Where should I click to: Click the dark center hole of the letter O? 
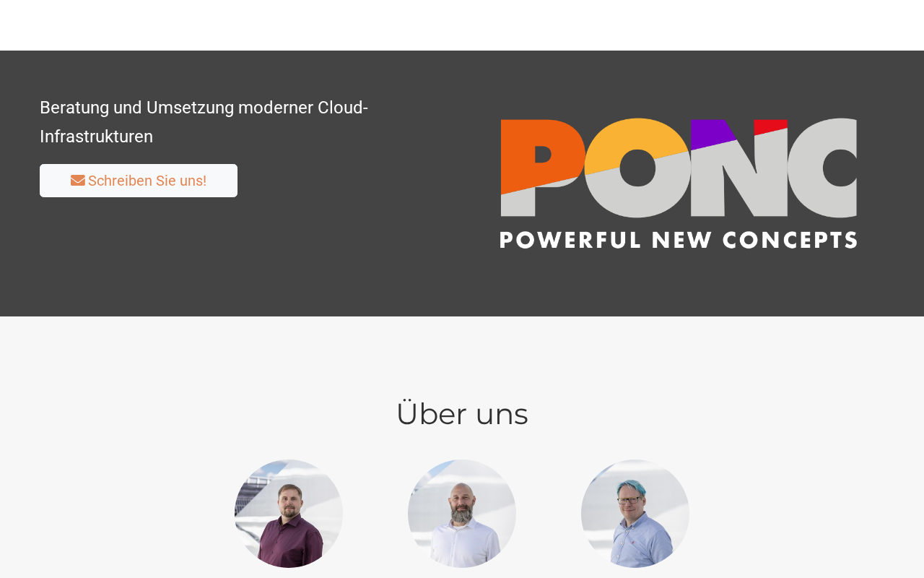[637, 168]
